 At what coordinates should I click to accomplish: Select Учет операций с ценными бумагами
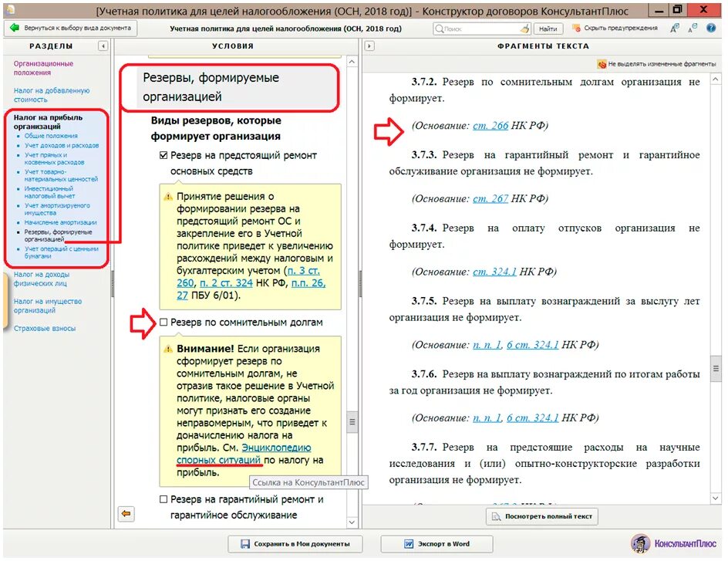pyautogui.click(x=61, y=252)
